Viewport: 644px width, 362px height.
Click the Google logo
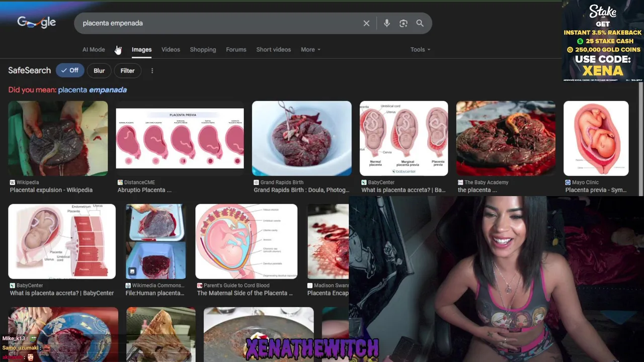pos(36,22)
